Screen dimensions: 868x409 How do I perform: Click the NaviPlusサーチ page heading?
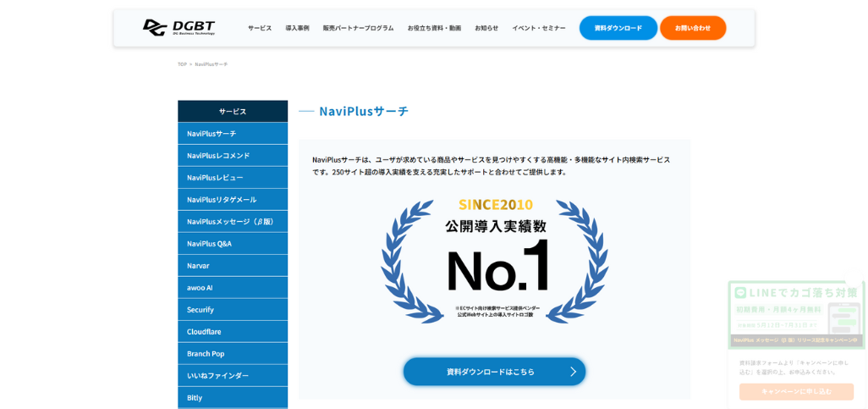364,111
